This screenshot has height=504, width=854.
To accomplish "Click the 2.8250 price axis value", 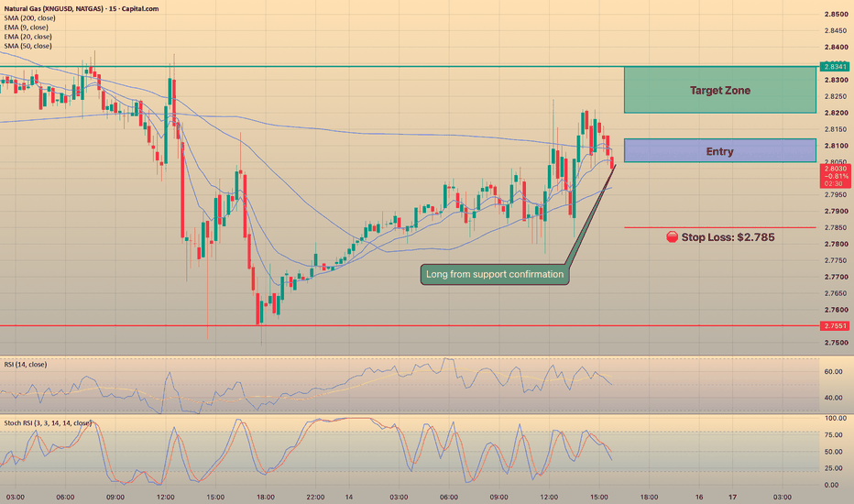I will pyautogui.click(x=836, y=96).
